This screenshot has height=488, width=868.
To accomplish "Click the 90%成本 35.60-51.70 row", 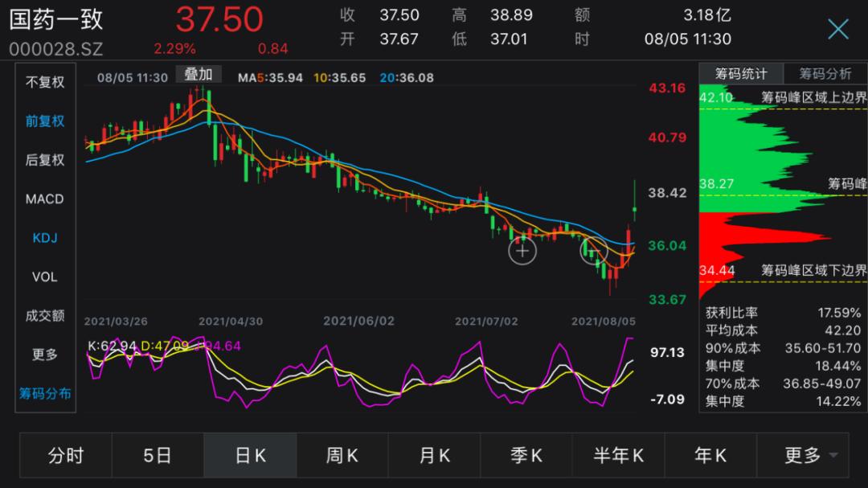I will click(x=783, y=348).
